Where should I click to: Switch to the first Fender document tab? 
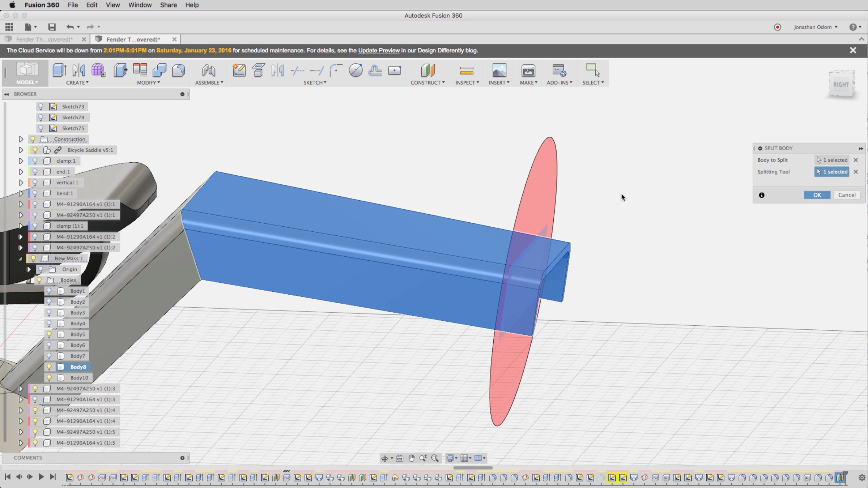point(44,39)
